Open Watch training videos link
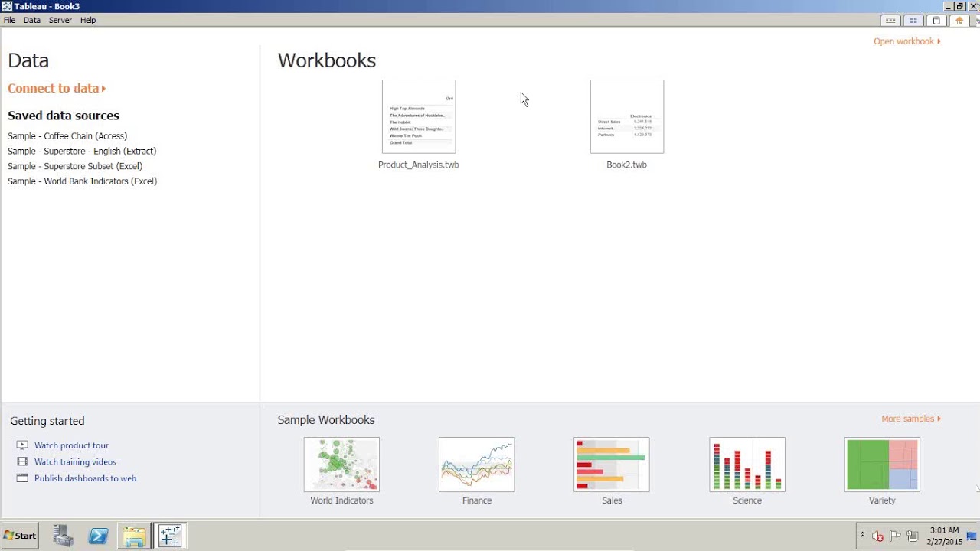 [75, 462]
